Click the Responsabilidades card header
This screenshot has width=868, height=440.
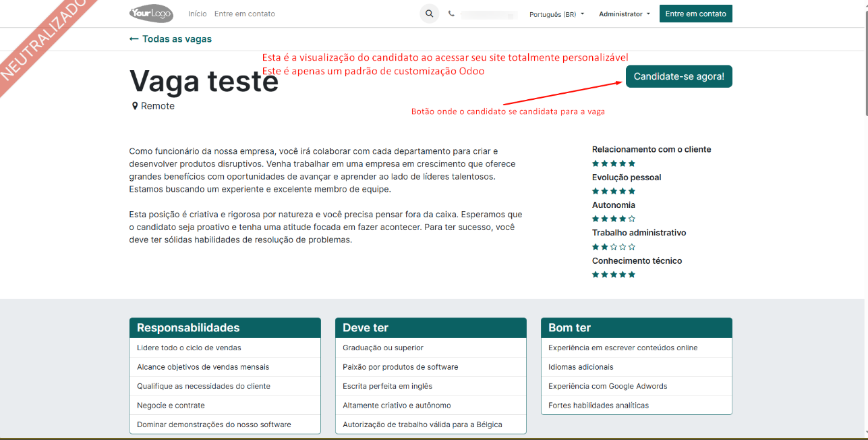[225, 328]
